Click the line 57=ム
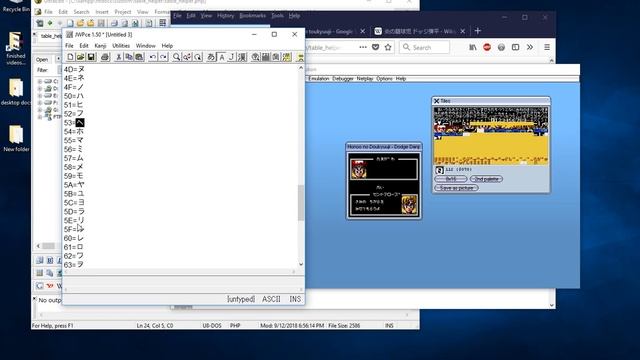Screen dimensions: 640x360 73,158
